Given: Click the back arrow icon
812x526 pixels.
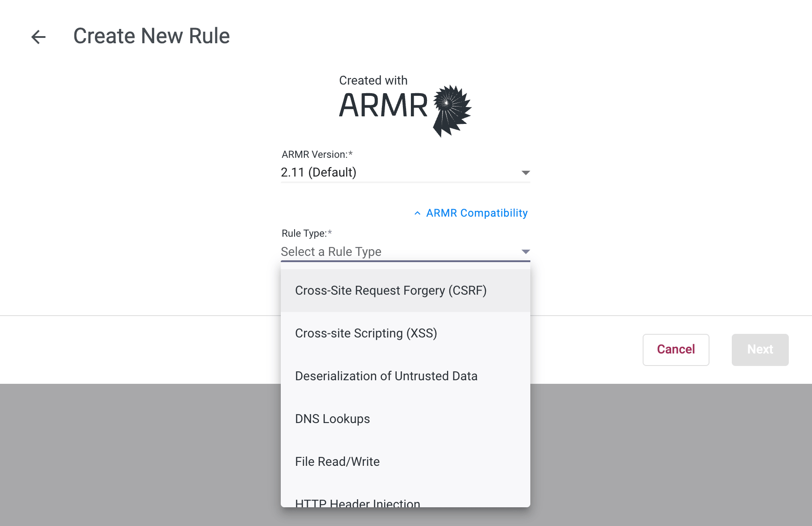Looking at the screenshot, I should tap(38, 37).
